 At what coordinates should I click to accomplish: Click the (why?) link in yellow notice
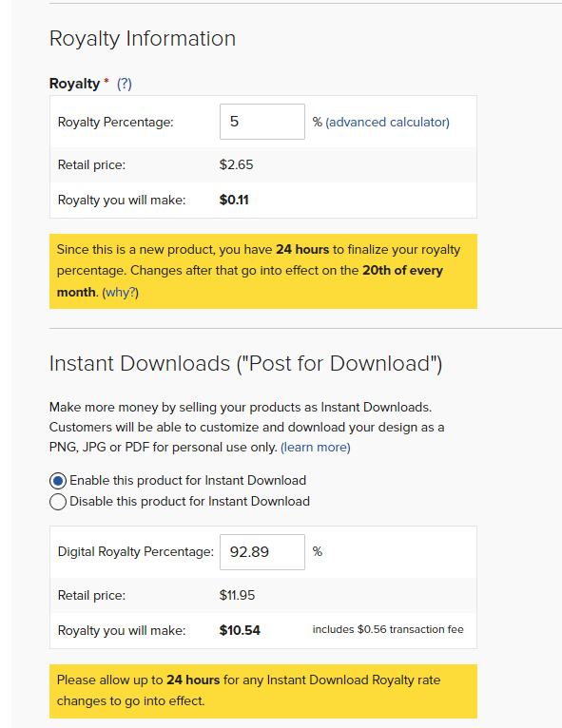tap(121, 292)
